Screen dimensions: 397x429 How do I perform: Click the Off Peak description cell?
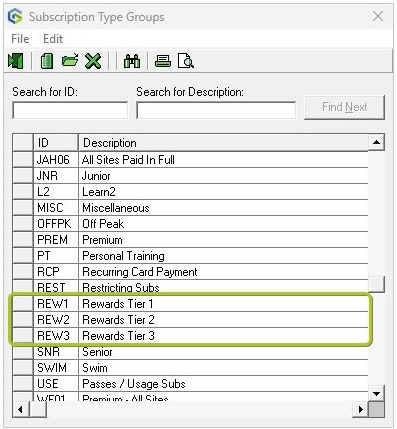pos(223,224)
